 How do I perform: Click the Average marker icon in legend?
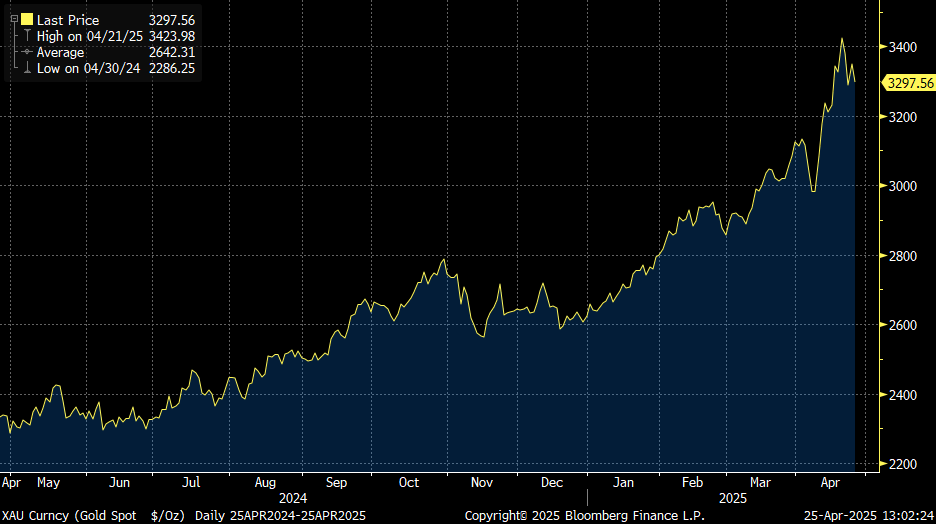pyautogui.click(x=26, y=52)
